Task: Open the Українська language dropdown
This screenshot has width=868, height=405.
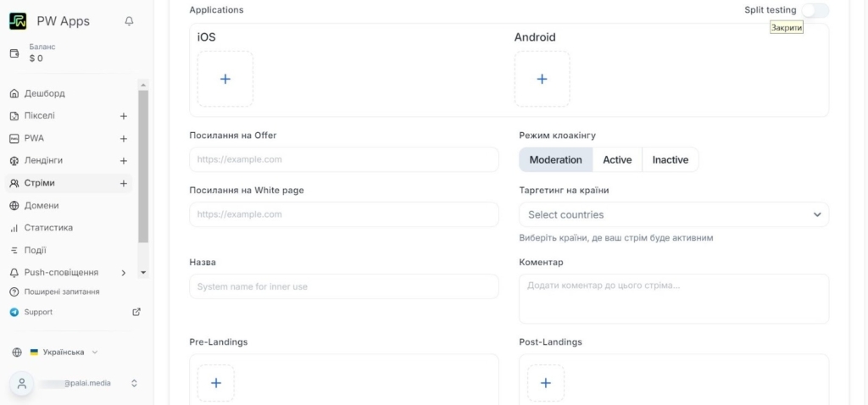Action: click(x=64, y=352)
